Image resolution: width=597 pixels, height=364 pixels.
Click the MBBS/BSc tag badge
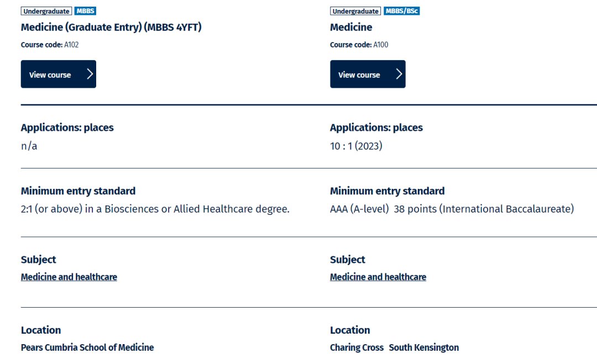pos(402,11)
